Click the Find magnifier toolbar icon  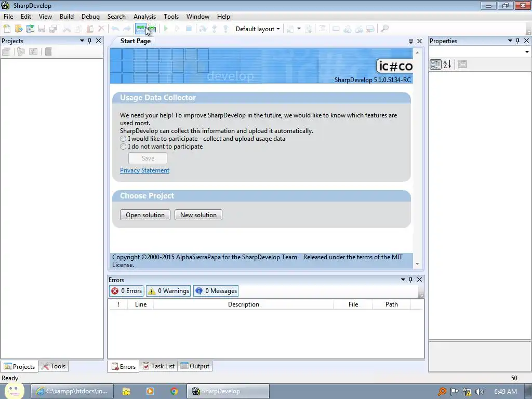pos(384,29)
